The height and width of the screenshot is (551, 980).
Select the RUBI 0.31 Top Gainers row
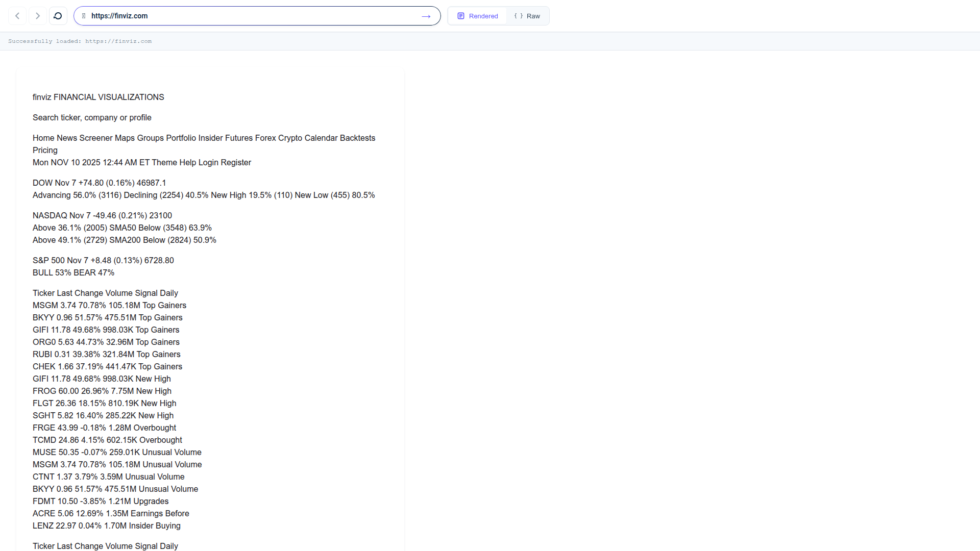click(x=106, y=354)
